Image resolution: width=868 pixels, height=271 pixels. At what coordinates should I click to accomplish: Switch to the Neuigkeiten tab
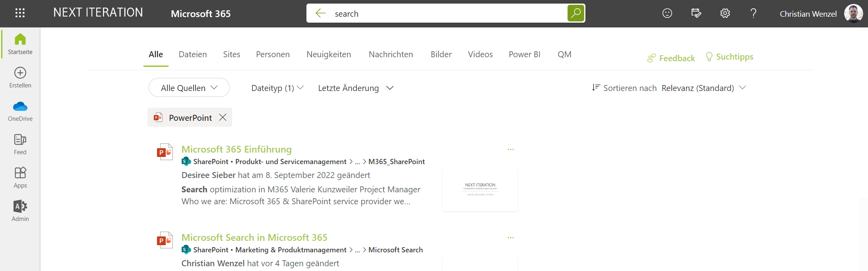click(329, 54)
